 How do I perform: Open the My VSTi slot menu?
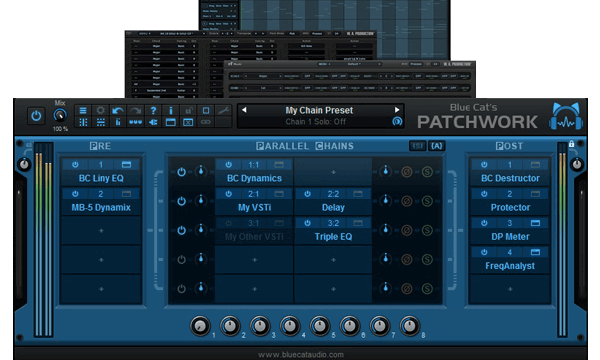[x=254, y=207]
